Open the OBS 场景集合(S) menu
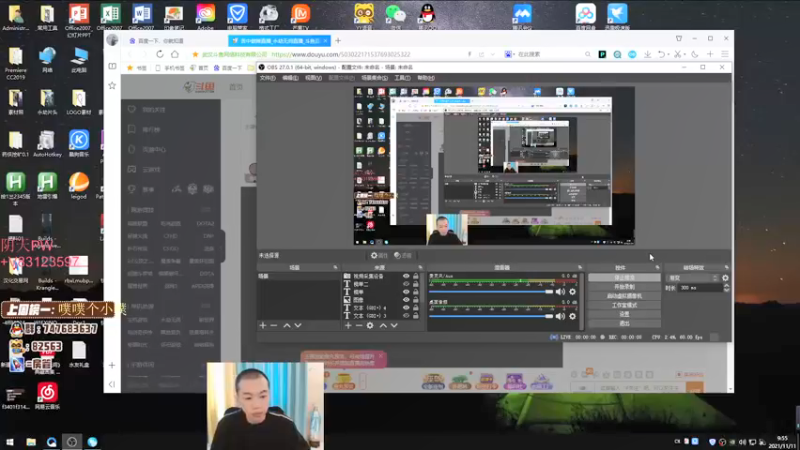Viewport: 800px width, 450px height. [374, 78]
